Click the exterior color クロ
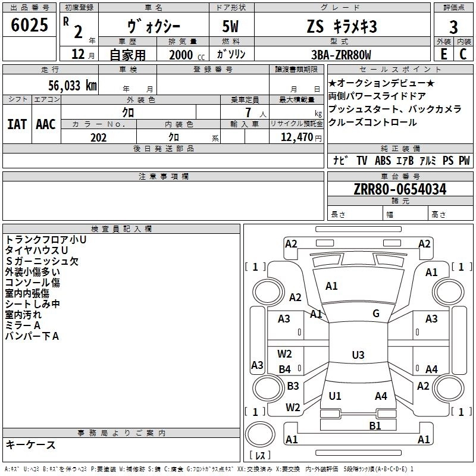 (128, 112)
